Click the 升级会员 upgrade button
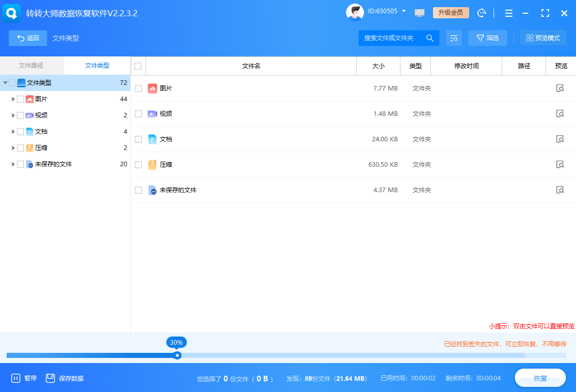 tap(451, 13)
